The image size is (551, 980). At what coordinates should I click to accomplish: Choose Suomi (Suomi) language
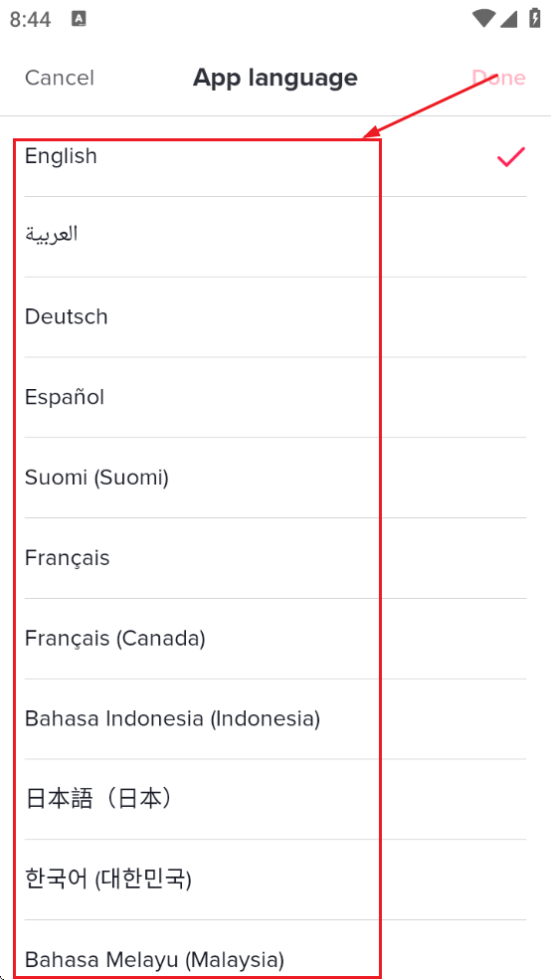[x=275, y=478]
